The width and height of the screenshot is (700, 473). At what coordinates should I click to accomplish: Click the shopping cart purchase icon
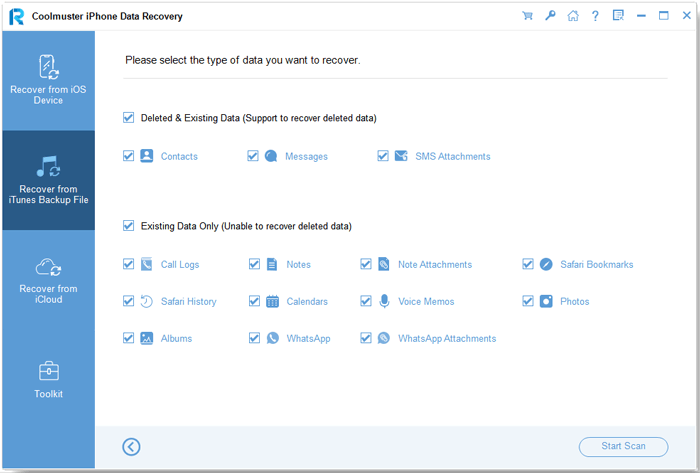click(x=528, y=16)
